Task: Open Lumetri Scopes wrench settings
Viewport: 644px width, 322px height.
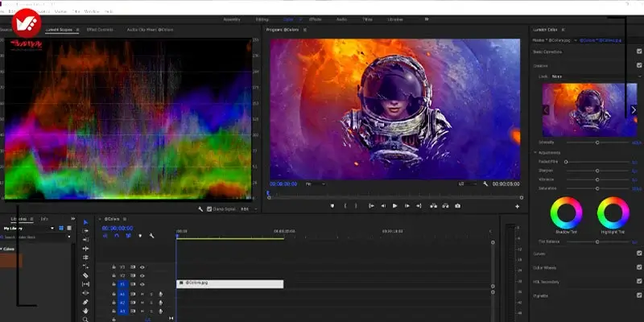Action: tap(200, 209)
